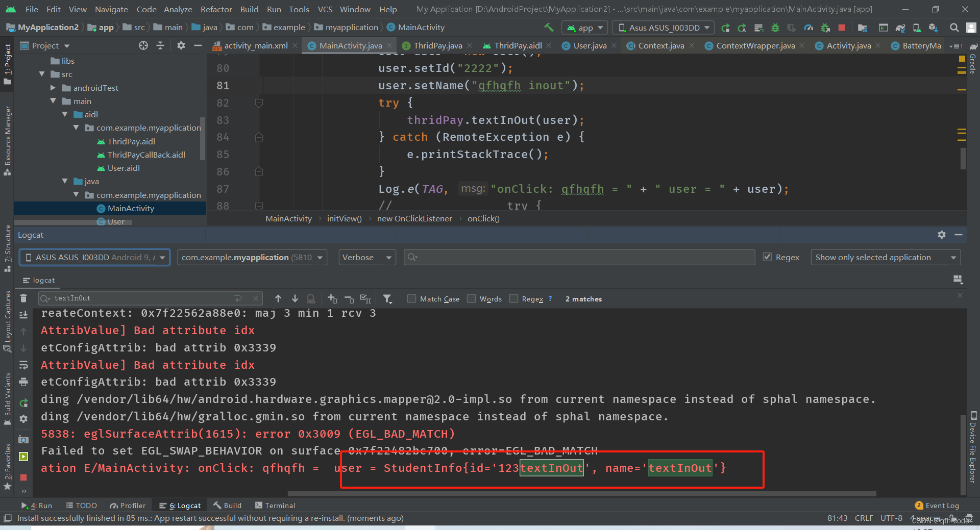Click the Apply Changes and Restart Activity icon

(742, 28)
